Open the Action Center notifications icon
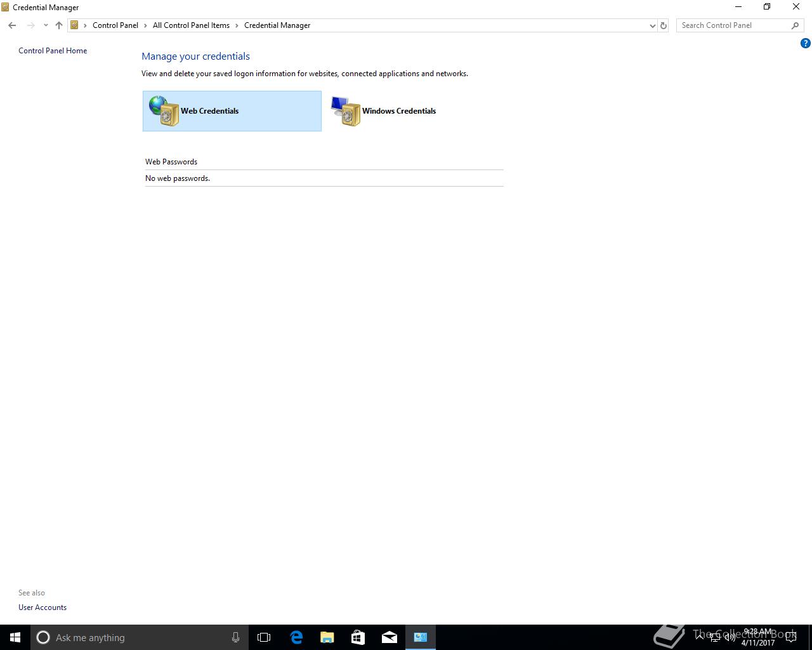812x650 pixels. click(x=791, y=637)
